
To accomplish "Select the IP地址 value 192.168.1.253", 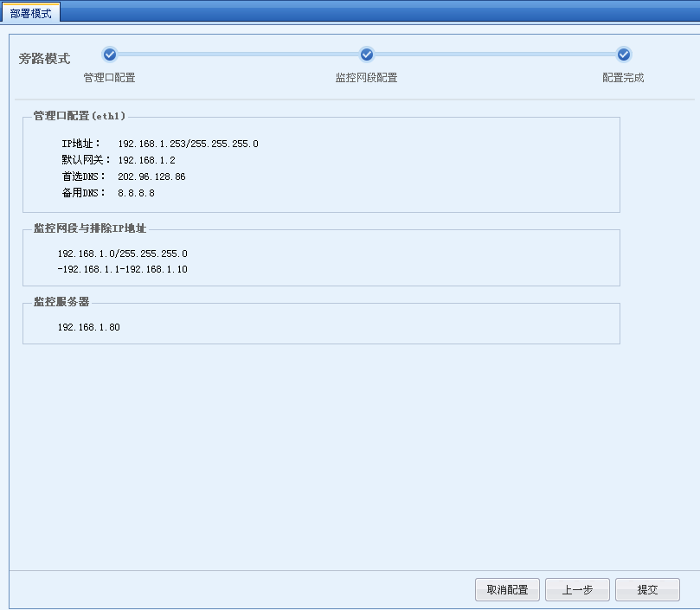I will [190, 144].
